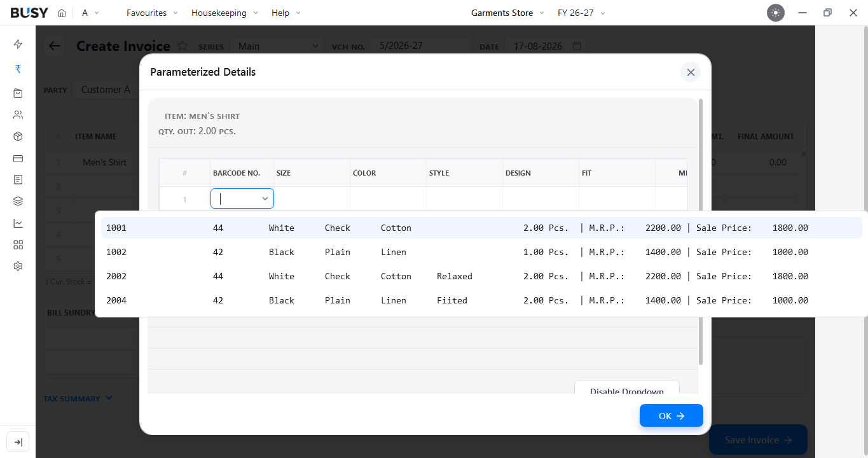
Task: Star Create Invoice as favourite
Action: coord(183,46)
